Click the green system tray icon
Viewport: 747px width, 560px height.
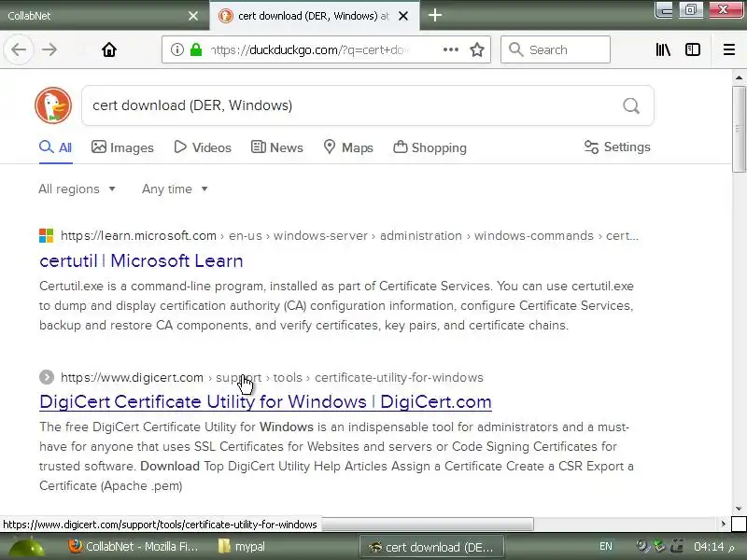[x=660, y=546]
